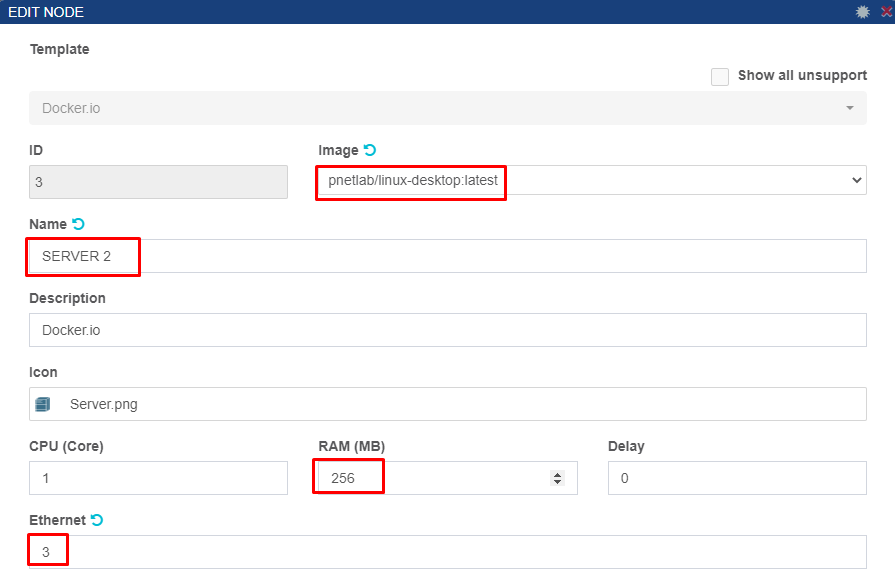
Task: Click the Show all unsupport label
Action: [802, 75]
